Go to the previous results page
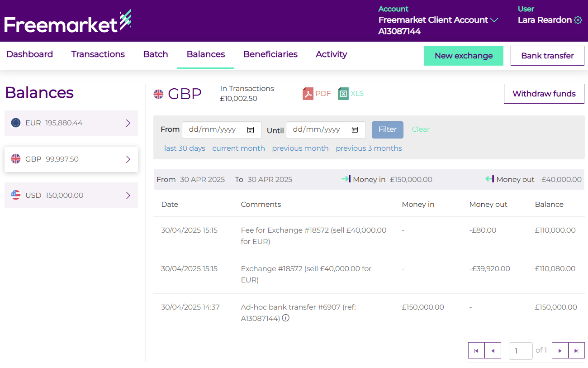 click(x=493, y=350)
